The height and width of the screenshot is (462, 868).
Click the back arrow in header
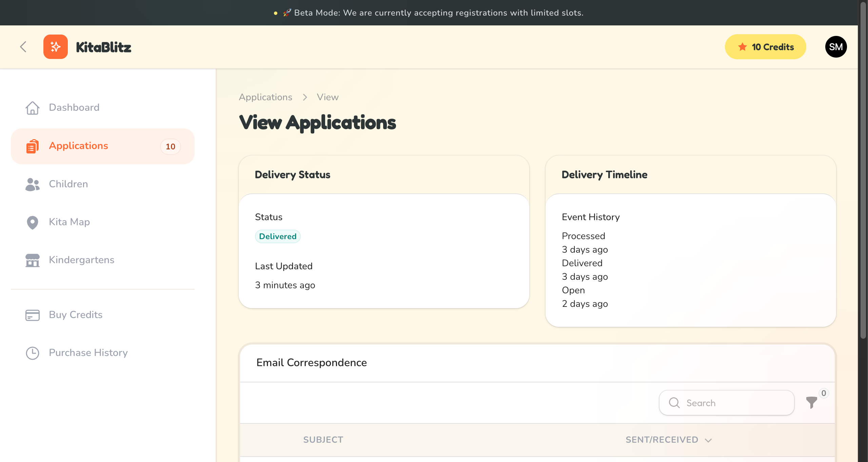(x=23, y=47)
